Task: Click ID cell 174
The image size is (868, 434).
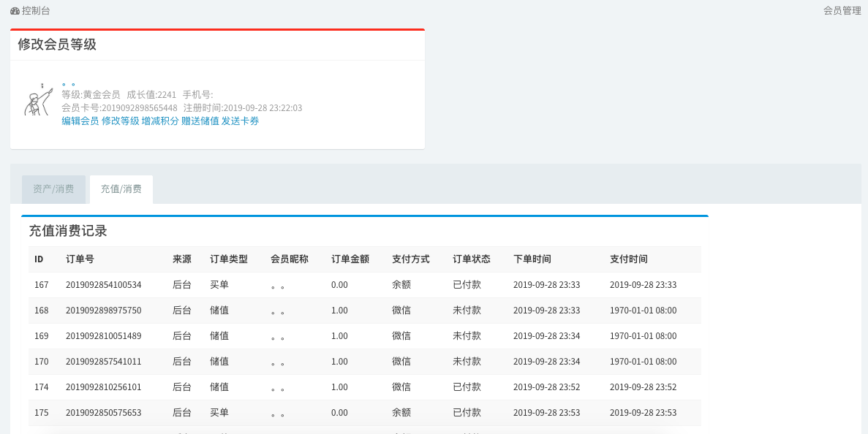Action: click(42, 387)
